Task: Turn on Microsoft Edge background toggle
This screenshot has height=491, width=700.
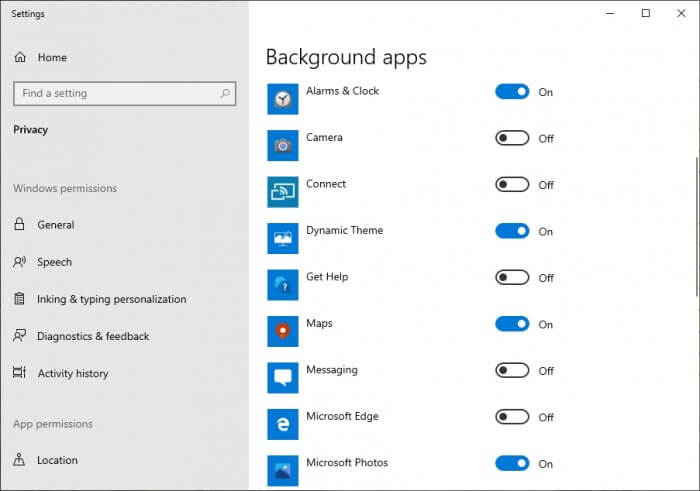Action: tap(512, 416)
